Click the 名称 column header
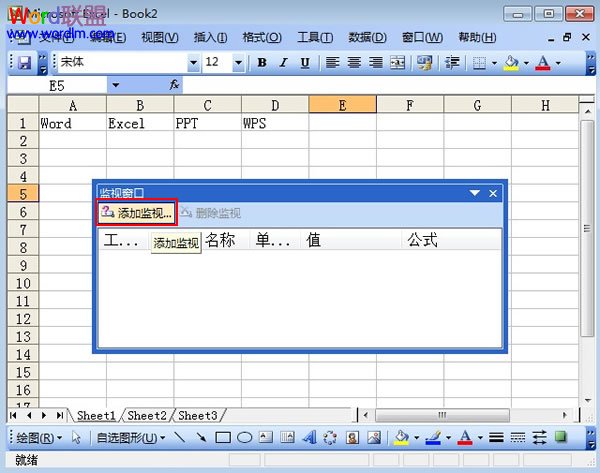Image resolution: width=600 pixels, height=473 pixels. click(225, 240)
